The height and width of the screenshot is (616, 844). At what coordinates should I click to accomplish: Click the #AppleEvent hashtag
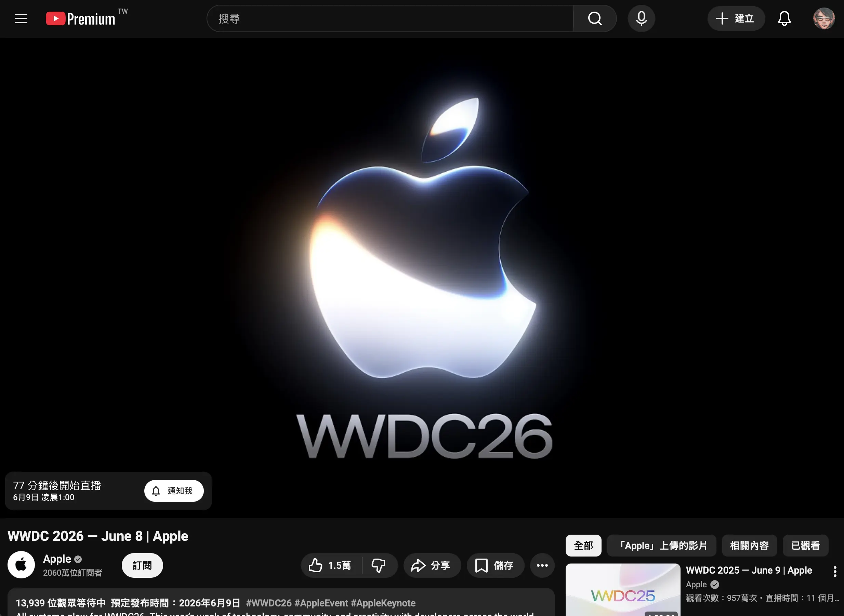321,603
